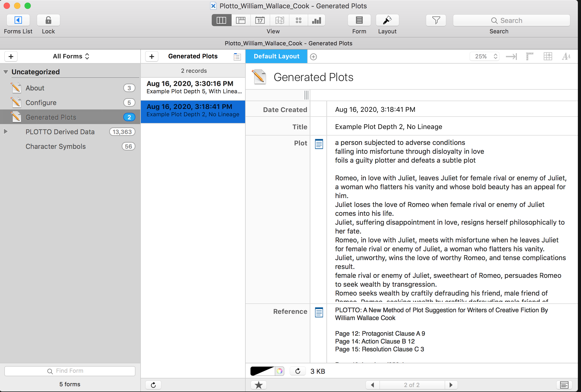This screenshot has width=581, height=392.
Task: Add a new layout with circled plus
Action: tap(313, 57)
